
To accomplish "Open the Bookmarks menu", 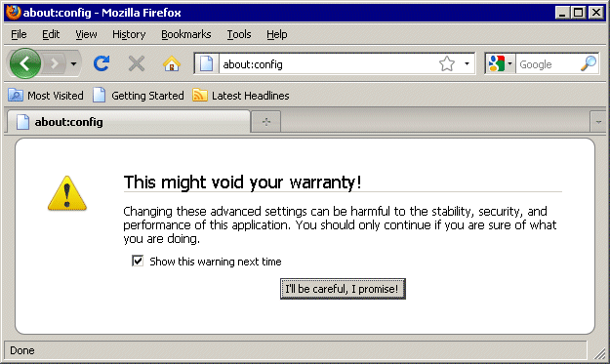I will click(x=186, y=34).
